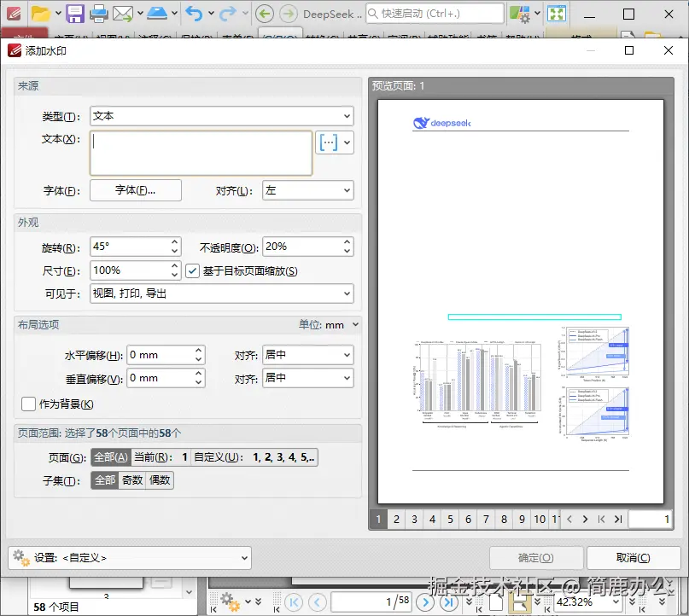Open the 单位 mm dropdown
Screen dimensions: 689x616
[353, 324]
